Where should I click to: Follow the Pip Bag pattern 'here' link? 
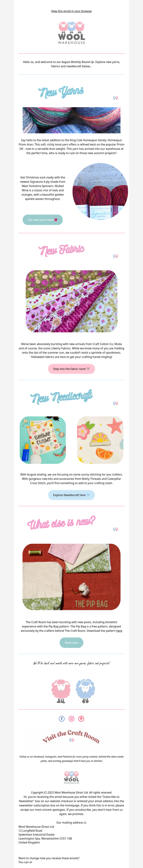click(x=119, y=631)
